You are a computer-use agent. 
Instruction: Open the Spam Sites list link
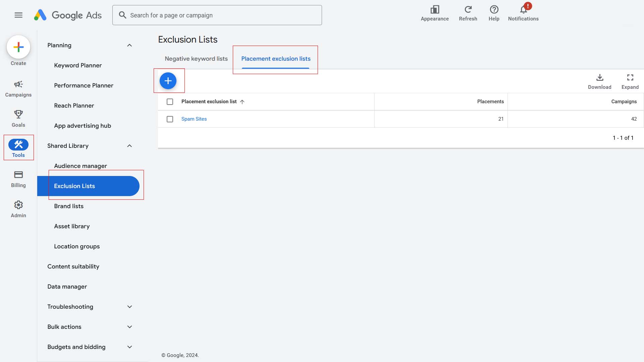(194, 119)
